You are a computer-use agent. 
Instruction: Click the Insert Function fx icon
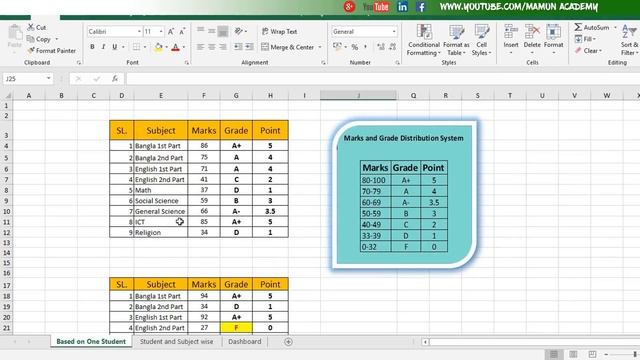(x=115, y=79)
